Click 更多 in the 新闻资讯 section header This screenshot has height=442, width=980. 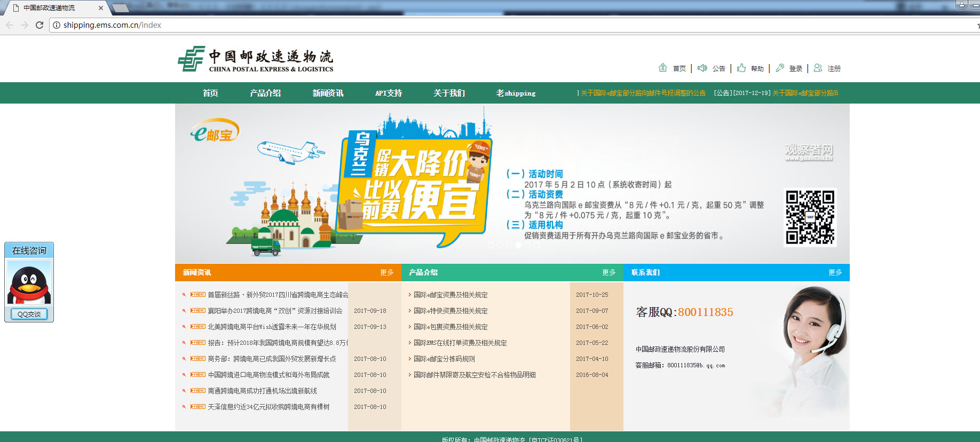click(386, 272)
